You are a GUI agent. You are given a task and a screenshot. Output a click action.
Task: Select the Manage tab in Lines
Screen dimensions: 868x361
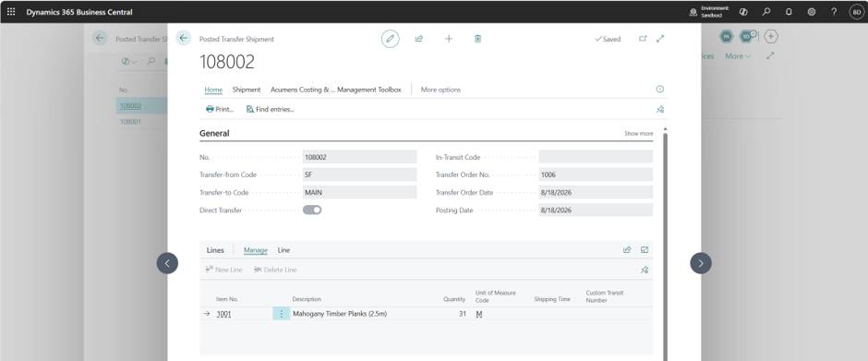(256, 250)
